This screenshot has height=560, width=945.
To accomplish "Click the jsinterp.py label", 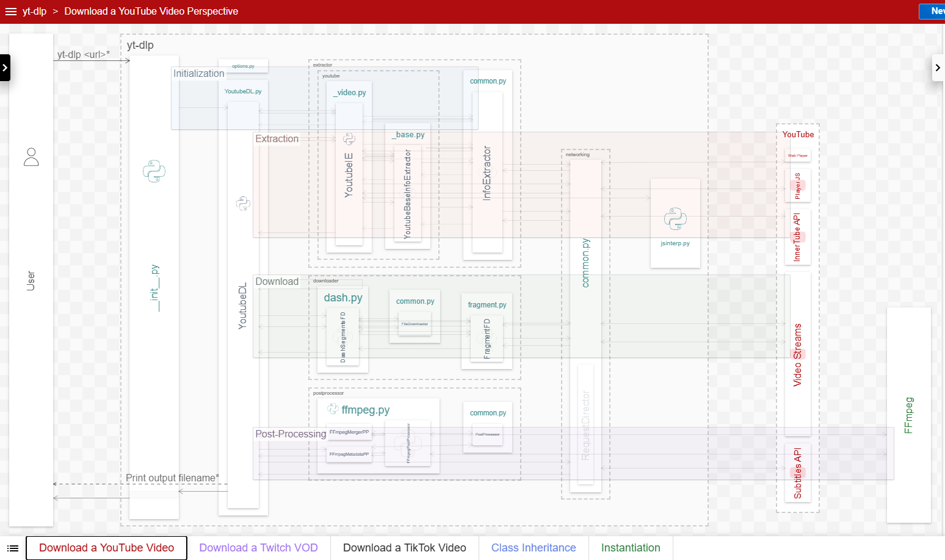I will pos(675,243).
